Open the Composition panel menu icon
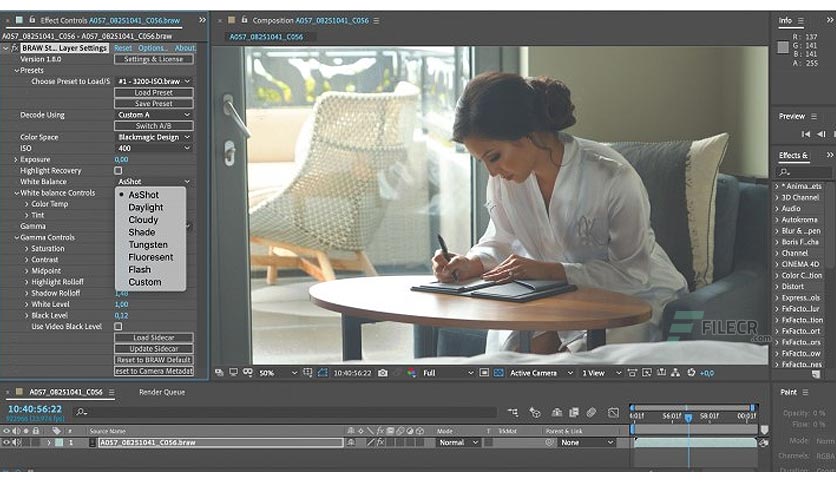 376,20
